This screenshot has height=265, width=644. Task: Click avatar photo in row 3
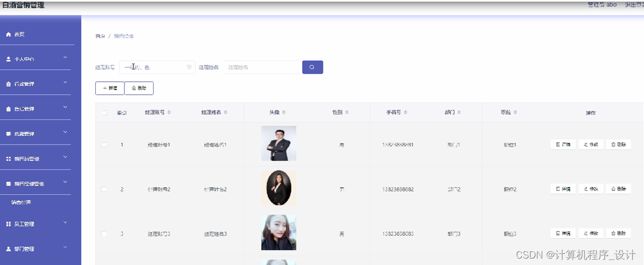point(278,232)
